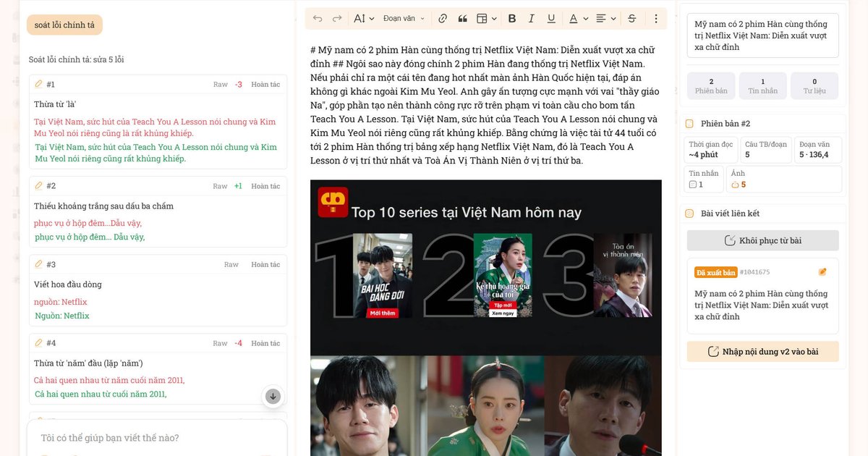Toggle italic formatting

pos(532,19)
